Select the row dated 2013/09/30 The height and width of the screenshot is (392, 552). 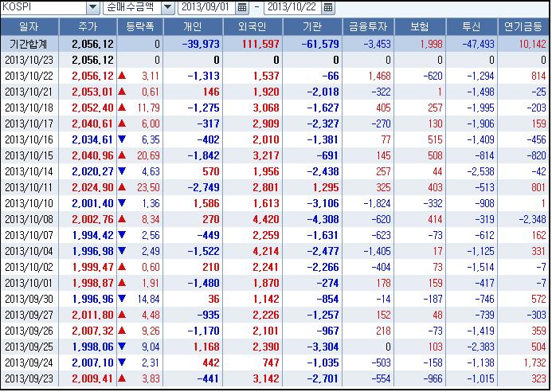point(275,299)
